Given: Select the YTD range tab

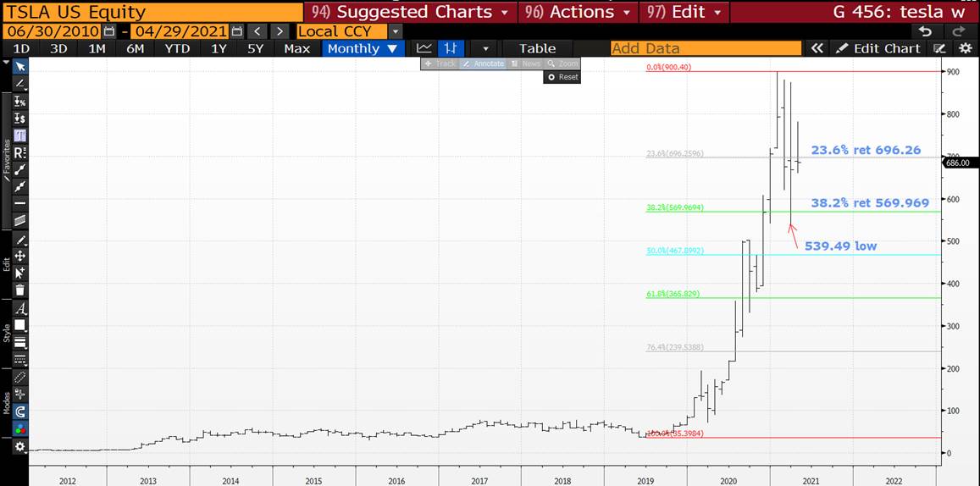Looking at the screenshot, I should coord(177,48).
